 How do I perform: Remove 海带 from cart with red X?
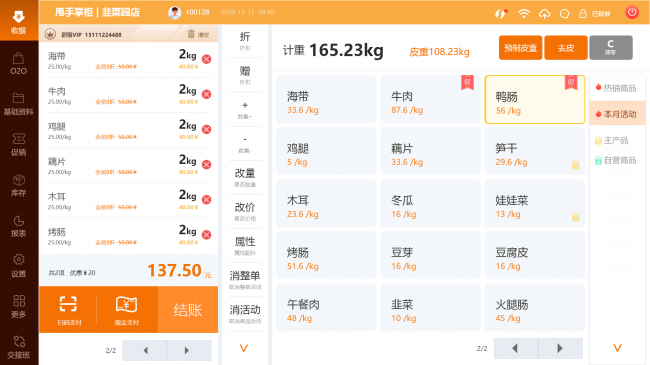pyautogui.click(x=206, y=59)
